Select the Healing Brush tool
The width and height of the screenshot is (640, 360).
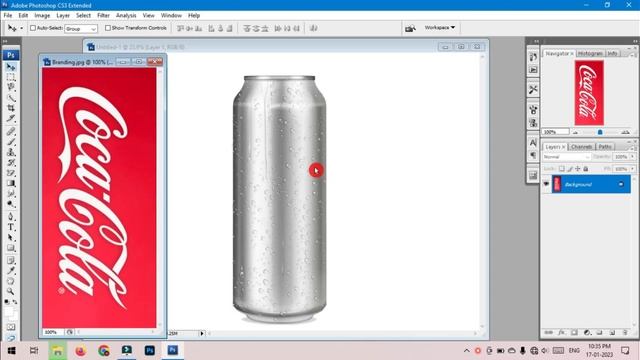click(x=11, y=131)
